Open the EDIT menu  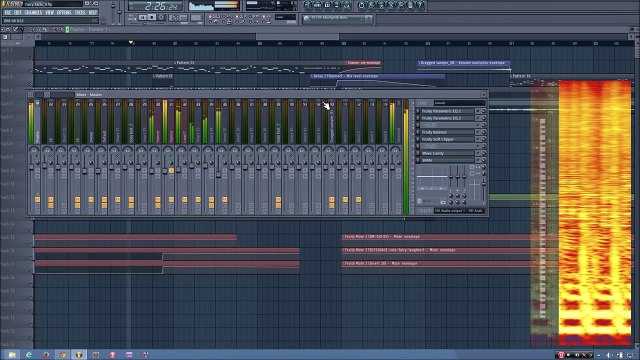coord(18,13)
